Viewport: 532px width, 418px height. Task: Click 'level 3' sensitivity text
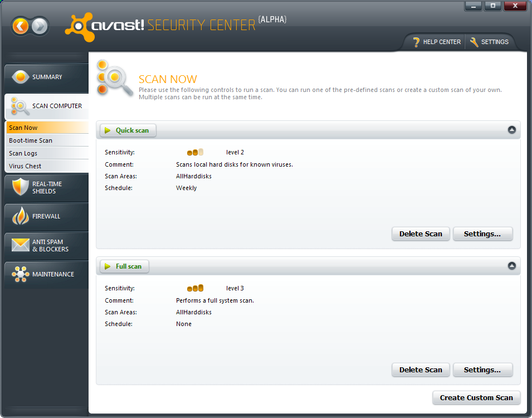[235, 288]
